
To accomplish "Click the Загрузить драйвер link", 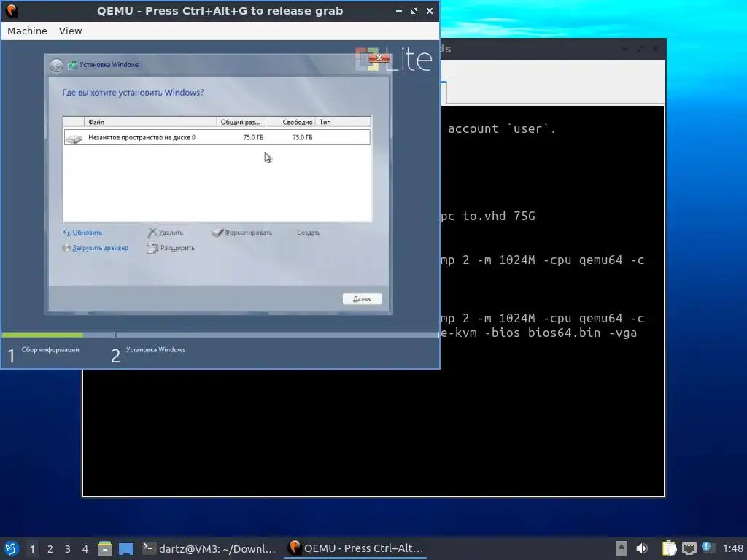I will click(x=100, y=248).
